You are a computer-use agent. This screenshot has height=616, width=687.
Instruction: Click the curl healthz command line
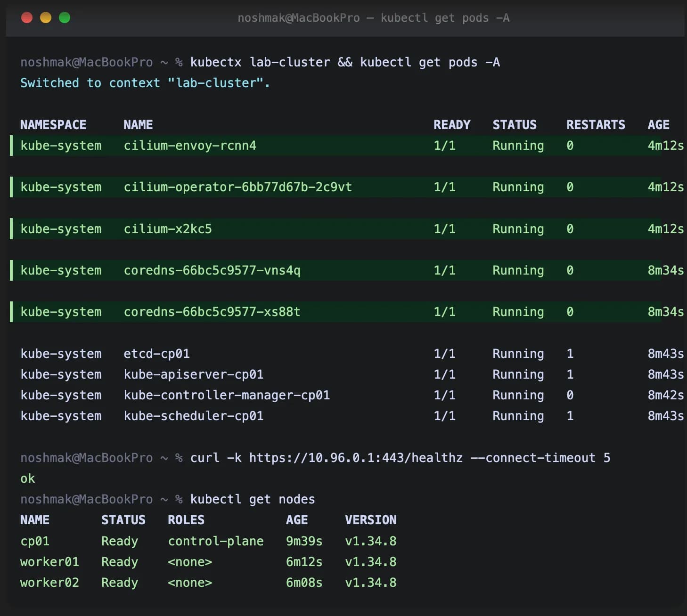[400, 458]
